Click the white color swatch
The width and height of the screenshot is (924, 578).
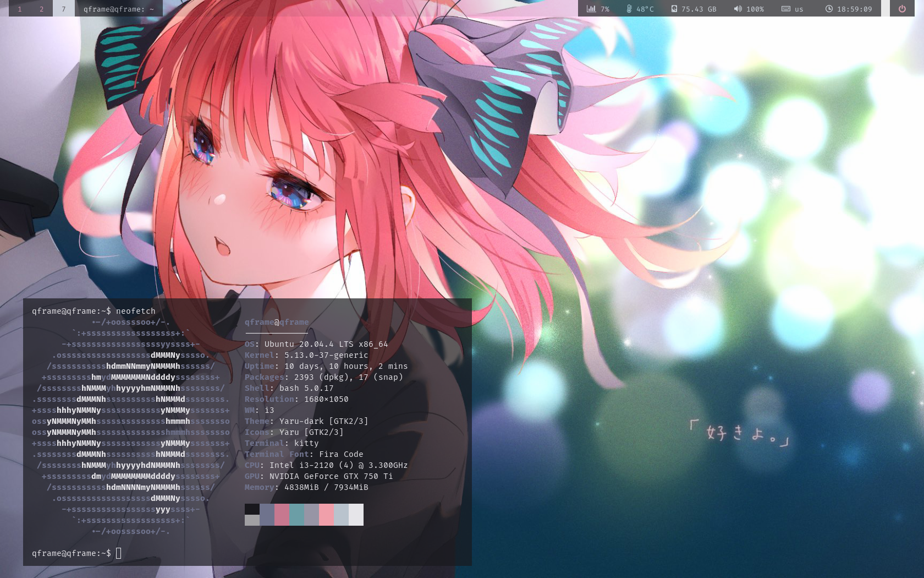356,515
